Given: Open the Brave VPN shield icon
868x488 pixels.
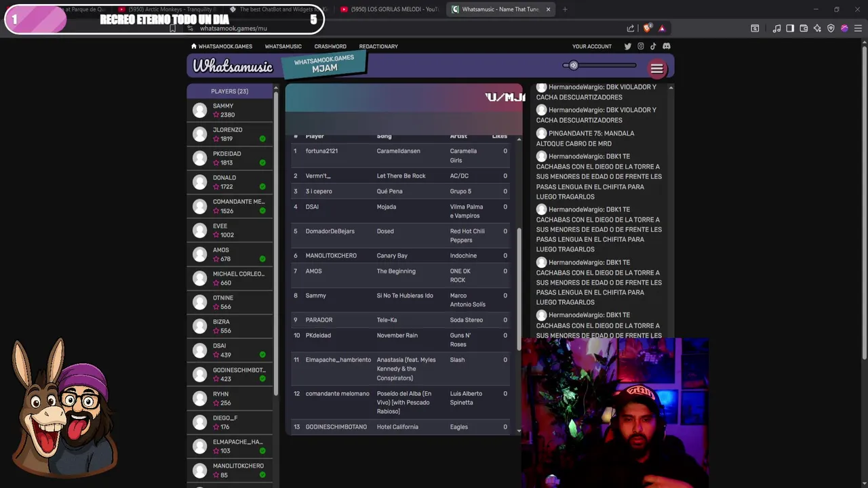Looking at the screenshot, I should (831, 28).
